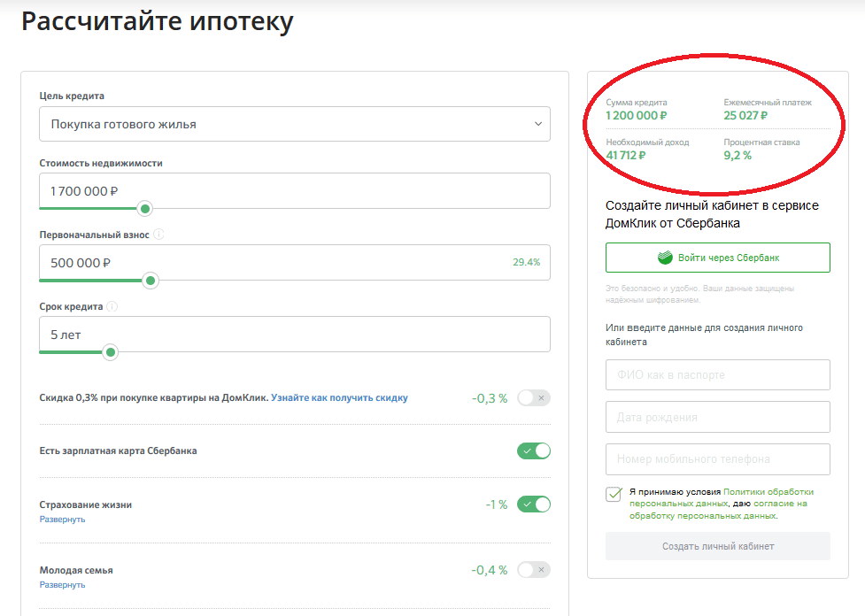
Task: Click the Дата рождения field
Action: [x=718, y=417]
